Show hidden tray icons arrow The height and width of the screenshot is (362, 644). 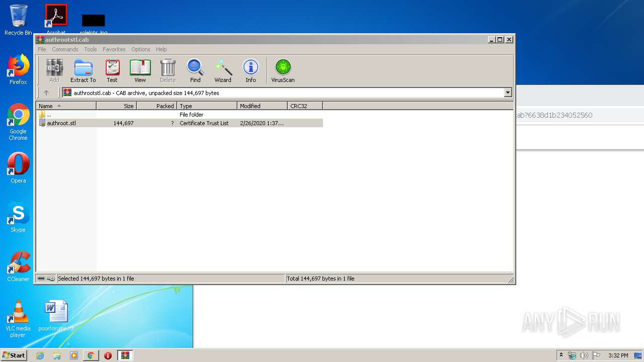pos(561,355)
